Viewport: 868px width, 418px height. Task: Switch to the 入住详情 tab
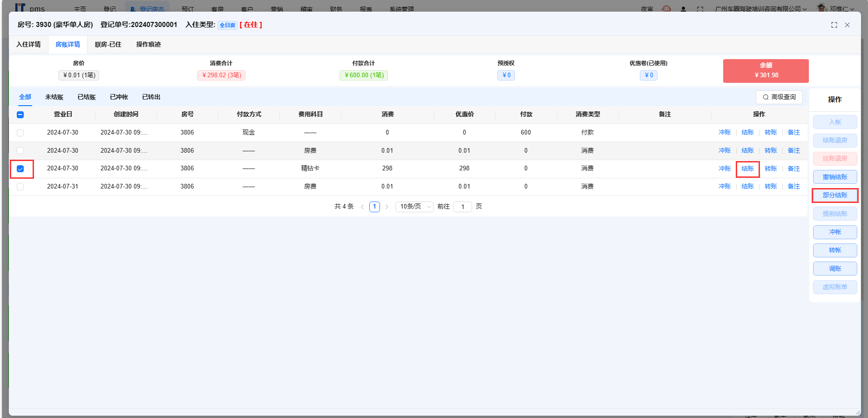[28, 45]
